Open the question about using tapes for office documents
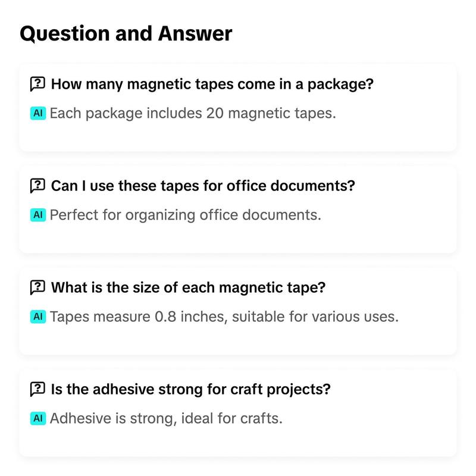 click(203, 186)
